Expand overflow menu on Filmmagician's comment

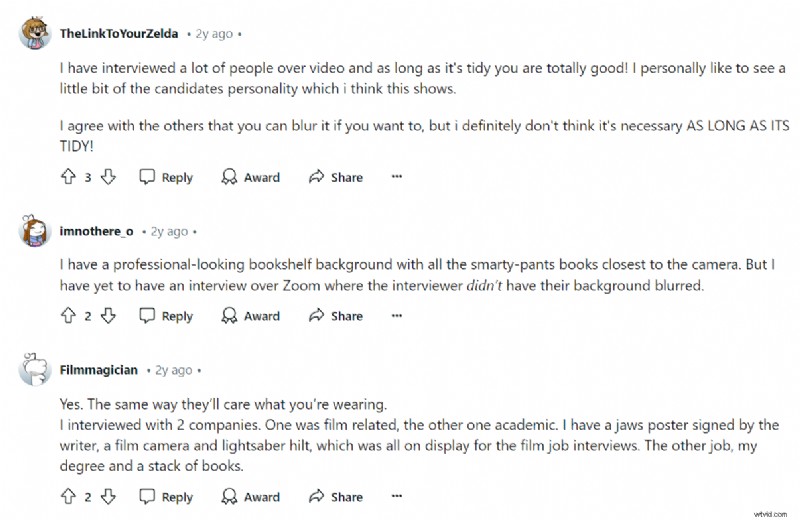397,496
